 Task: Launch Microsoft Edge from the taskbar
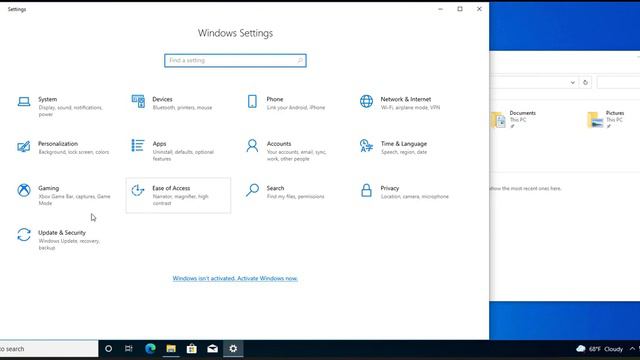click(150, 349)
